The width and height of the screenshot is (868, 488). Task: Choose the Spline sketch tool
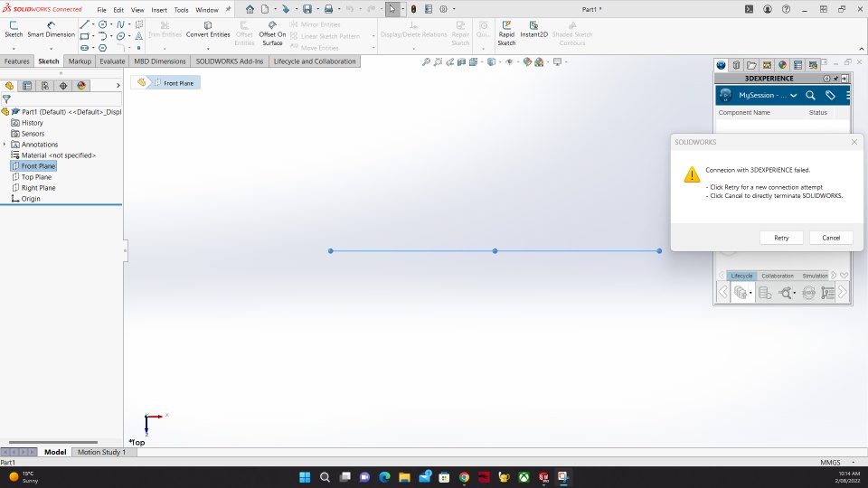coord(120,24)
